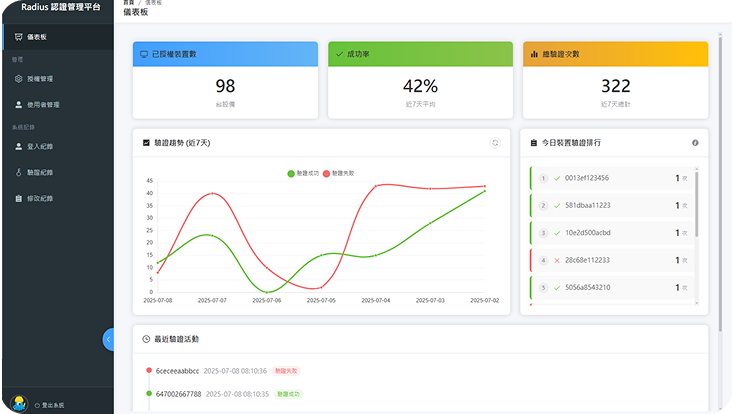Click the gear icon beside 授權管理

click(x=18, y=78)
